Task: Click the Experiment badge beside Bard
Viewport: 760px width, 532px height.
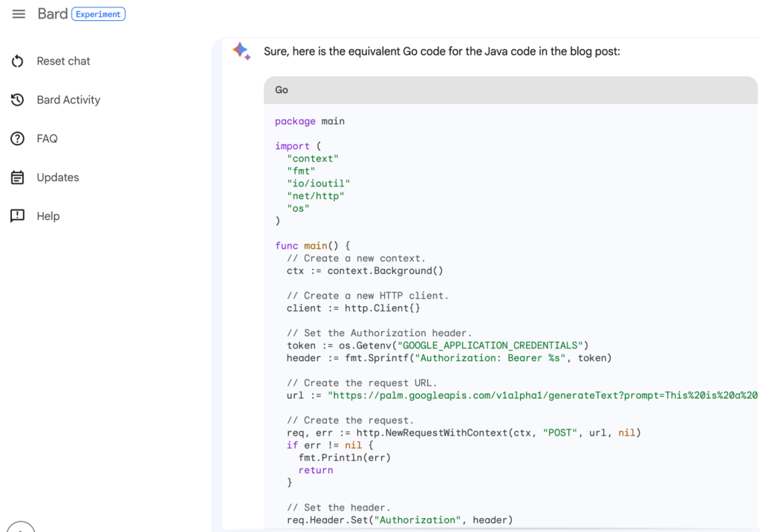Action: coord(98,14)
